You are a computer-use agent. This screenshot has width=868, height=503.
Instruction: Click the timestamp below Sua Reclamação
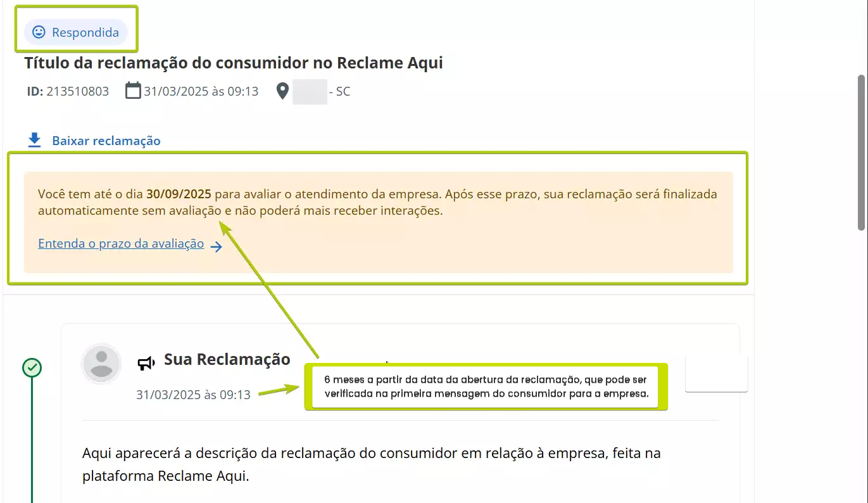pyautogui.click(x=193, y=395)
